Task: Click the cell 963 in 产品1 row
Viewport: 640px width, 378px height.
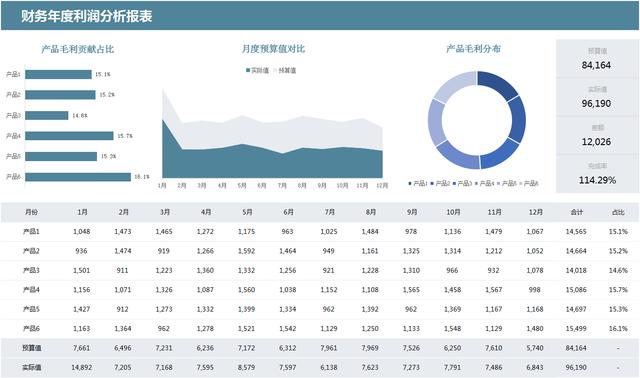Action: tap(287, 231)
